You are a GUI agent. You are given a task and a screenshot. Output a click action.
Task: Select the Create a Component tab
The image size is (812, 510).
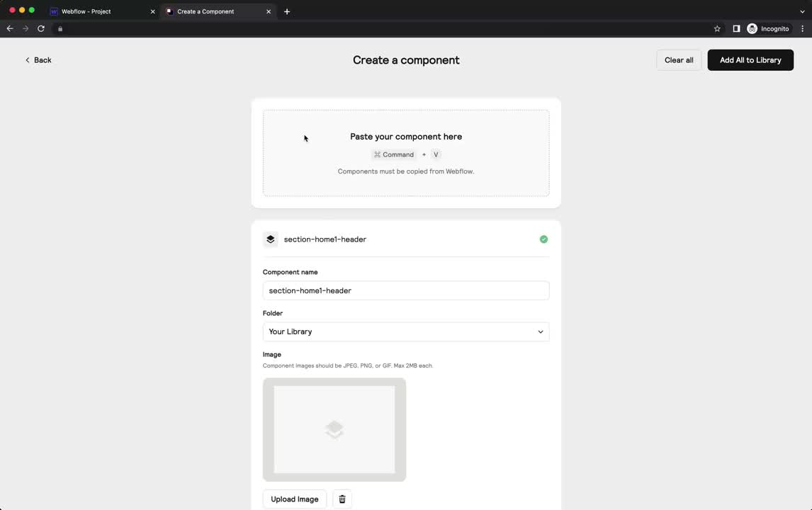[x=218, y=11]
